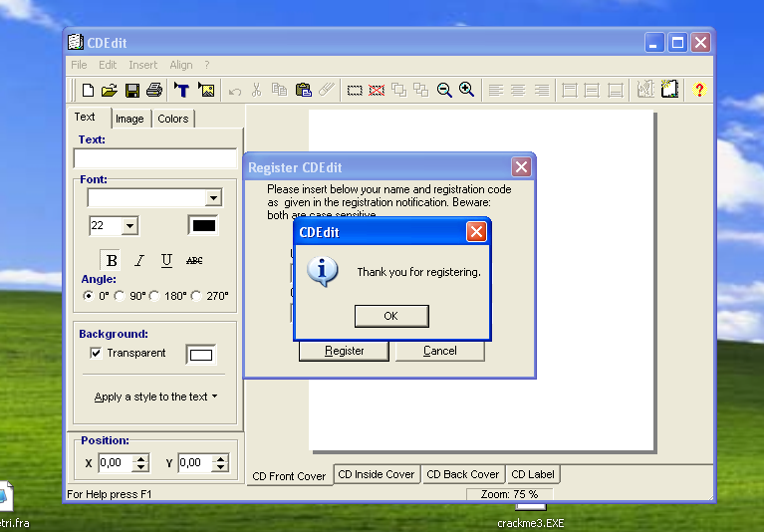
Task: Switch to the CD Back Cover tab
Action: [x=462, y=474]
